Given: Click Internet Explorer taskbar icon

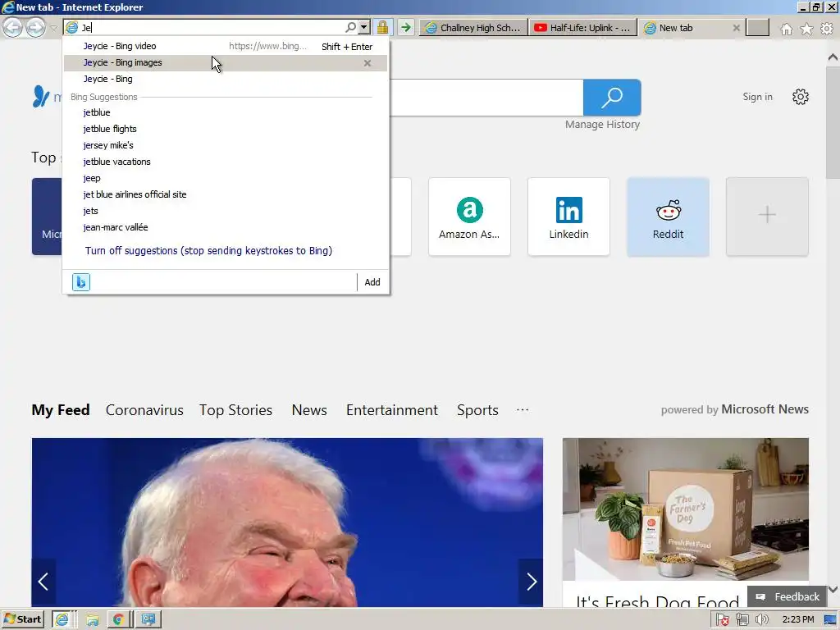Looking at the screenshot, I should (x=62, y=619).
